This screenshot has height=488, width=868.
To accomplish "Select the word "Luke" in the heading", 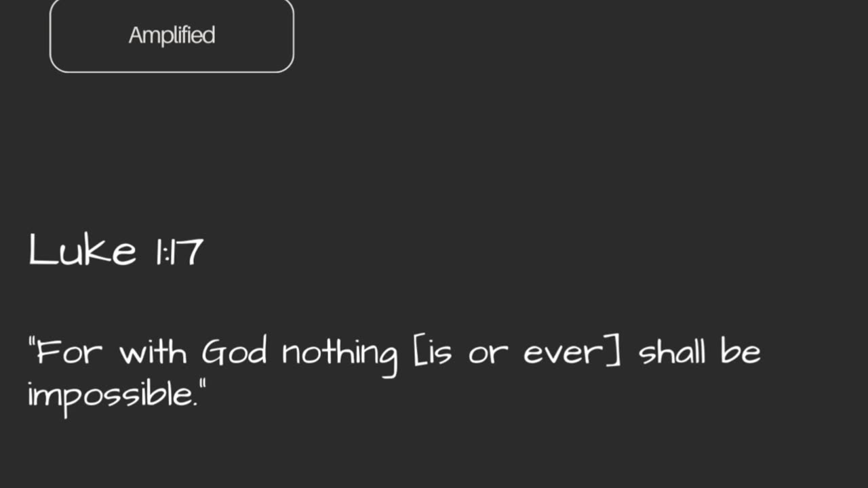I will pos(82,249).
